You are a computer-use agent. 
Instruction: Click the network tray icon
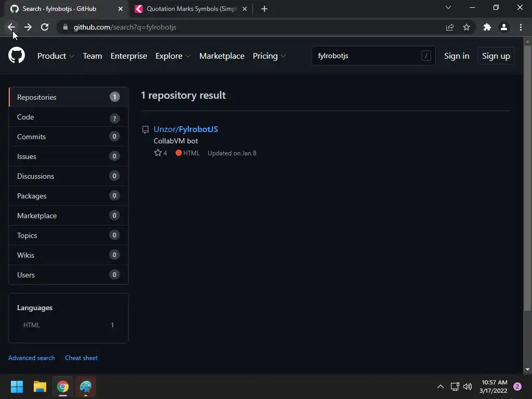pyautogui.click(x=455, y=387)
